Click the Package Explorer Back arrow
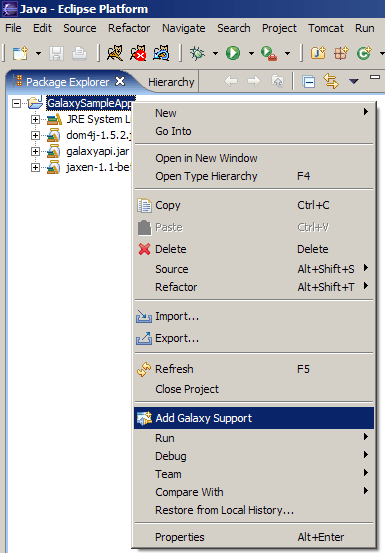This screenshot has width=385, height=553. coord(231,81)
